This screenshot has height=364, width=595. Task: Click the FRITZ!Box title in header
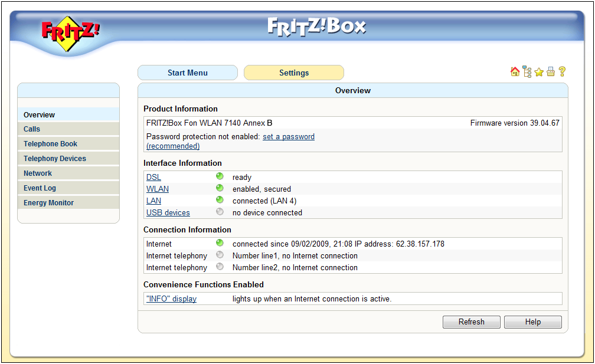[317, 27]
